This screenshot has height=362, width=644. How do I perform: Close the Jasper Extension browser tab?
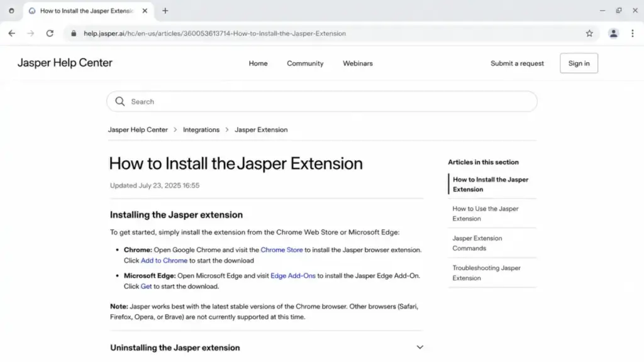click(145, 11)
